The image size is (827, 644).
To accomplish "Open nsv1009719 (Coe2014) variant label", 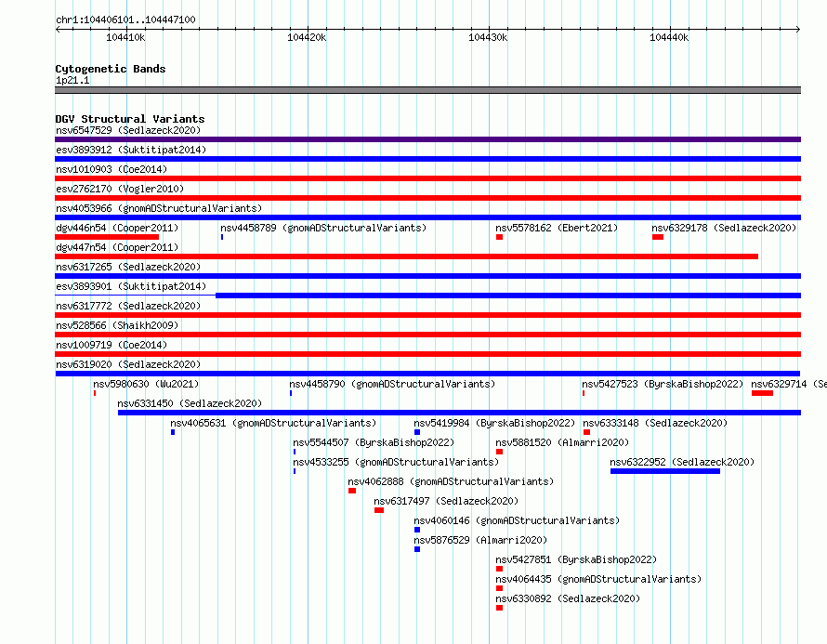I will click(112, 345).
